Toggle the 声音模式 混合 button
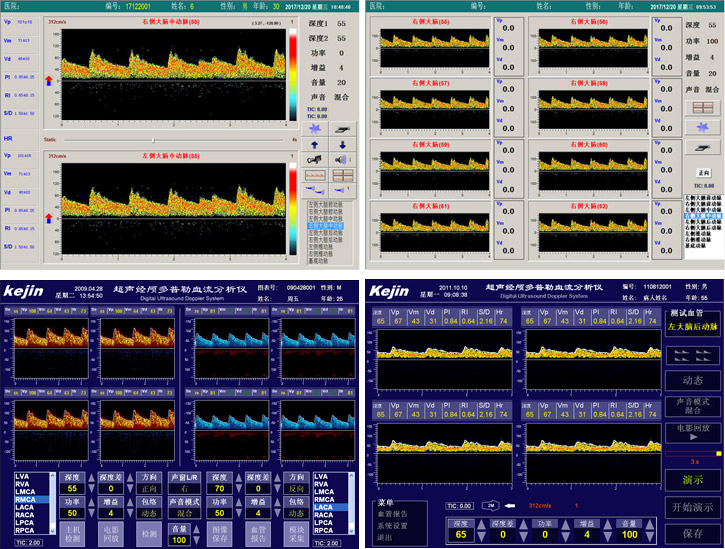The image size is (725, 549). [x=692, y=405]
